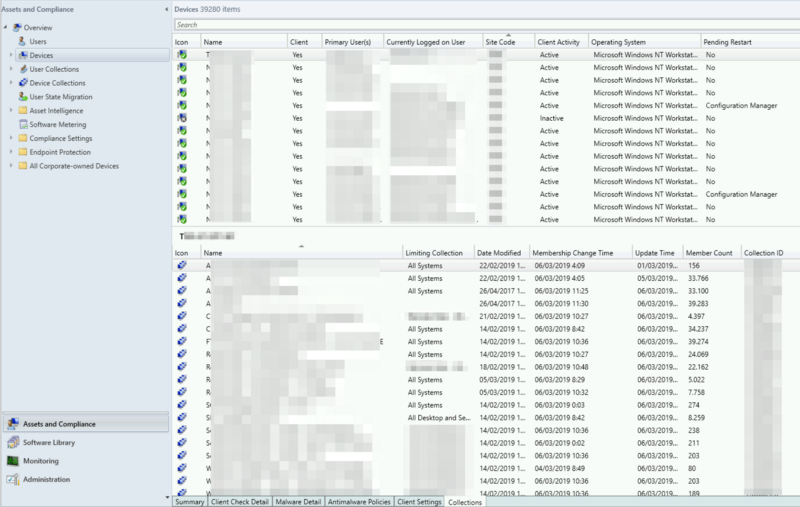Screen dimensions: 800x507
Task: Open the Asset Intelligence folder icon
Action: click(23, 110)
